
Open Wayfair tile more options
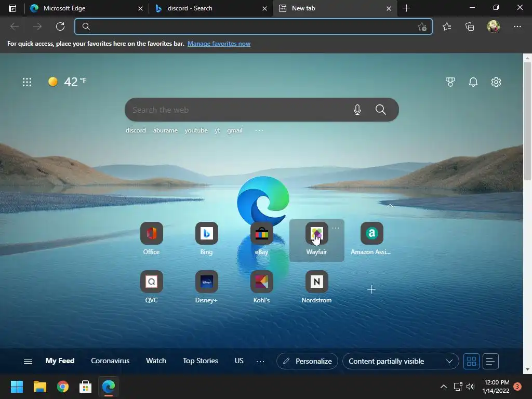(x=336, y=228)
